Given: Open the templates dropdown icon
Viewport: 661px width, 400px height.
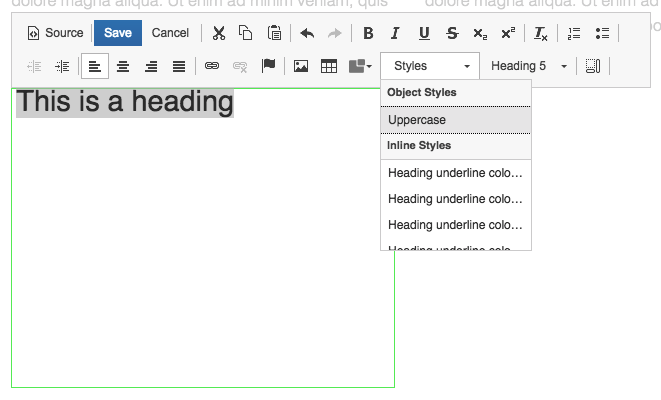Looking at the screenshot, I should point(360,66).
